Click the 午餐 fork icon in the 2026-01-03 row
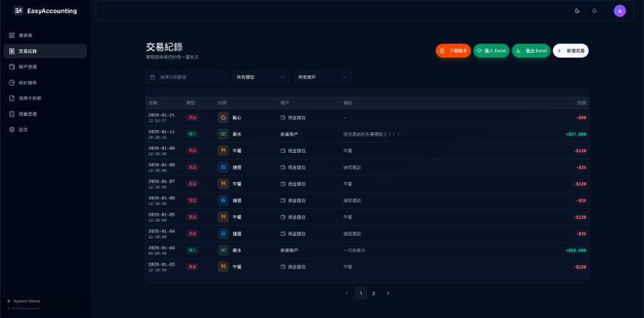This screenshot has width=644, height=318. (223, 266)
